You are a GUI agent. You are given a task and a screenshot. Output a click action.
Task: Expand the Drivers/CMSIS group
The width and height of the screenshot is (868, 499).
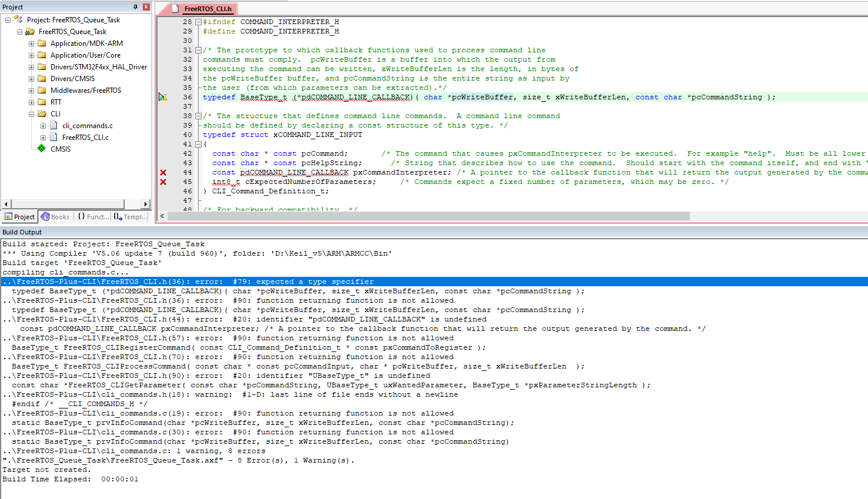click(x=31, y=79)
